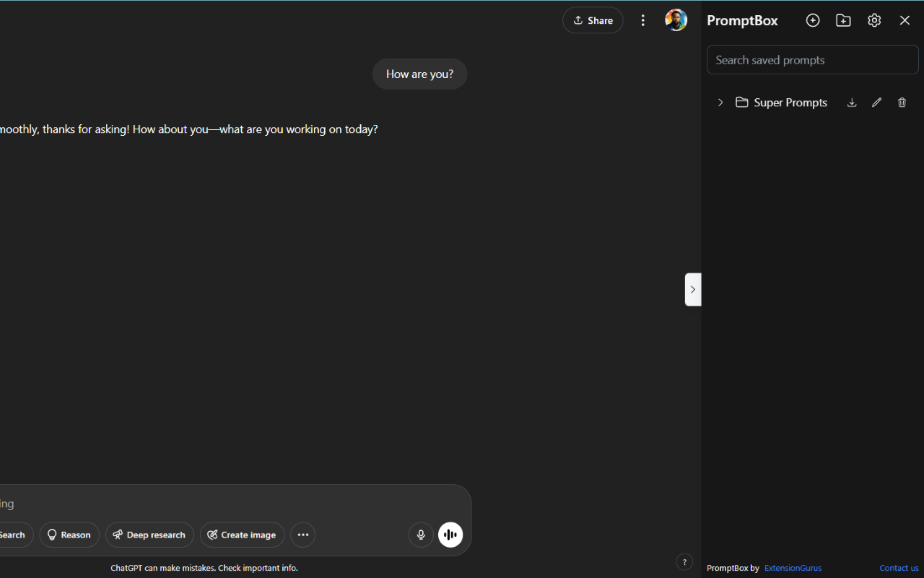Viewport: 924px width, 578px height.
Task: Open the ExtensionGurus link
Action: click(x=793, y=568)
